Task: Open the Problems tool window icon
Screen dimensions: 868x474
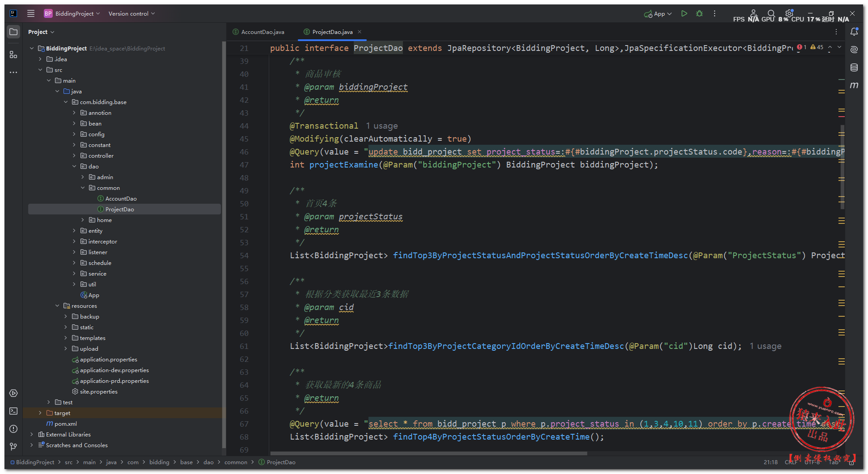Action: [x=13, y=429]
